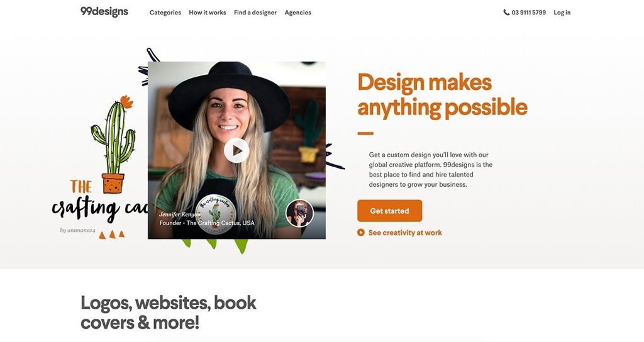644x342 pixels.
Task: Click the Design makes anything possible heading
Action: 442,96
